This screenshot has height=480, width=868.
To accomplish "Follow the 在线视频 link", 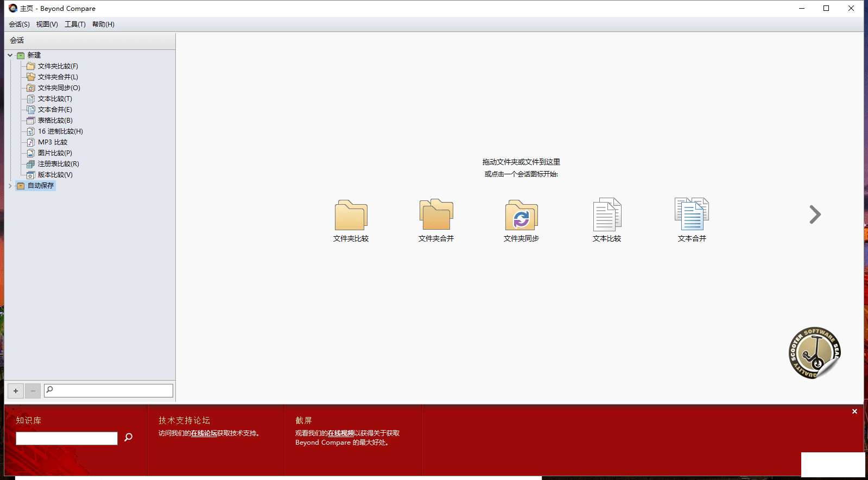I will (340, 433).
